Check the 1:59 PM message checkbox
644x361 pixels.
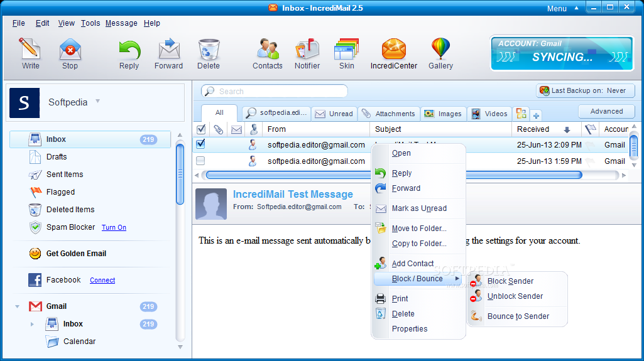[x=200, y=161]
